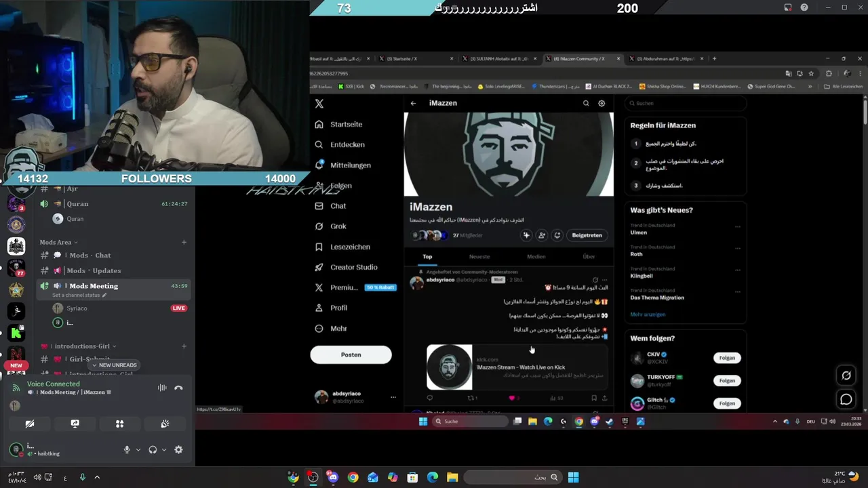Open floating Grok button bottom right

[846, 375]
